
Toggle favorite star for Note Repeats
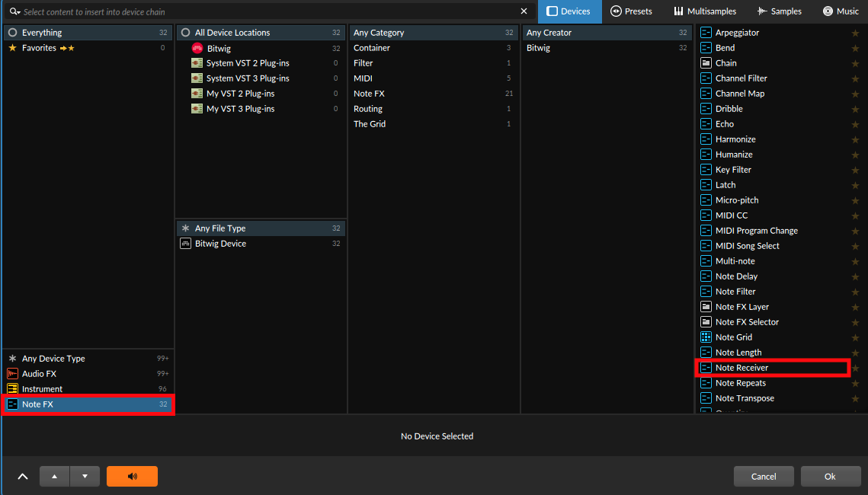855,383
